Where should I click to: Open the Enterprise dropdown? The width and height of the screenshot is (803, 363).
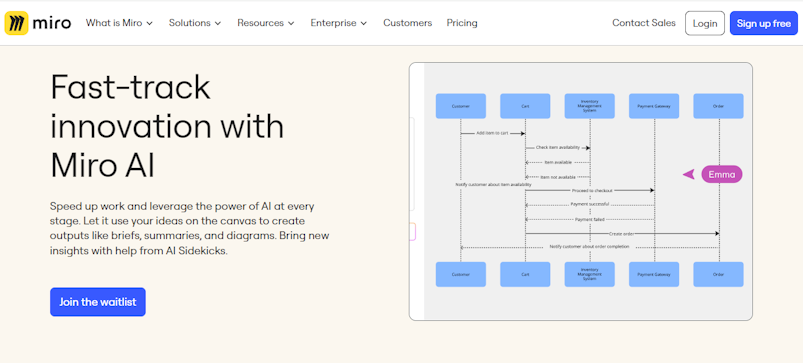point(339,23)
